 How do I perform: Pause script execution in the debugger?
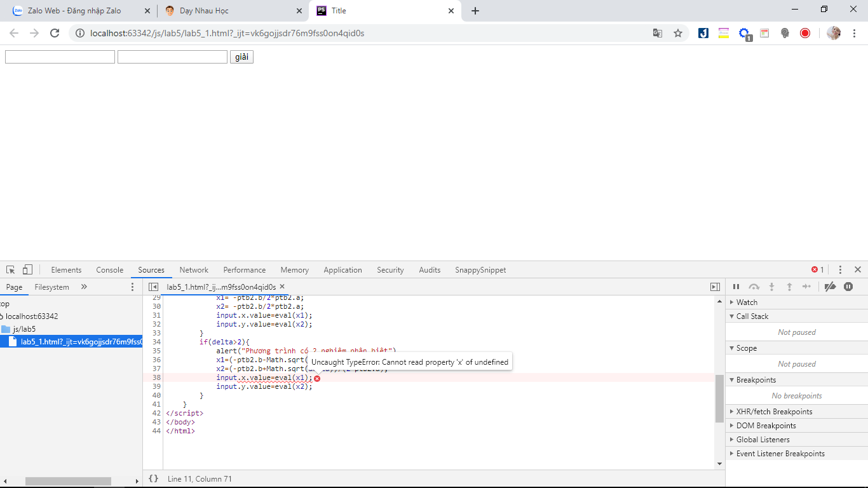click(x=736, y=287)
